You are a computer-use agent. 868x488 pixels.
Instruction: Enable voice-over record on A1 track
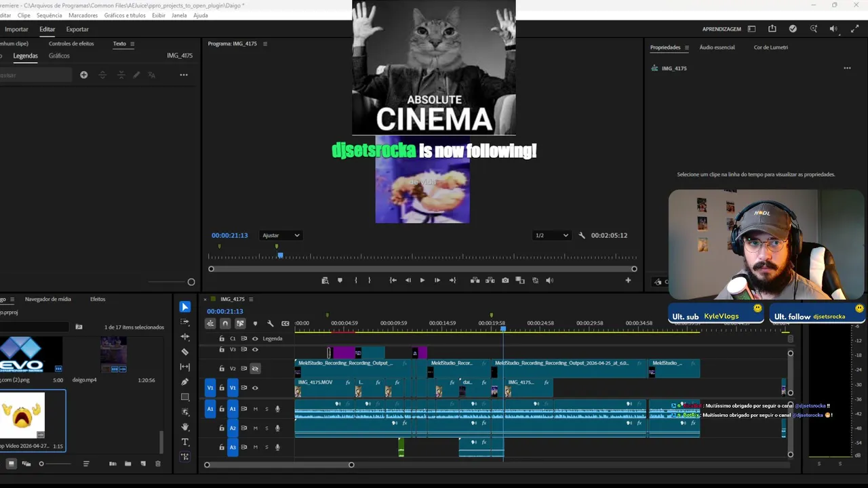(277, 409)
